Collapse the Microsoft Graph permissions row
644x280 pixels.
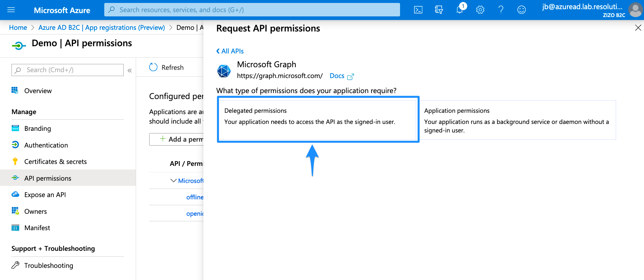coord(173,181)
